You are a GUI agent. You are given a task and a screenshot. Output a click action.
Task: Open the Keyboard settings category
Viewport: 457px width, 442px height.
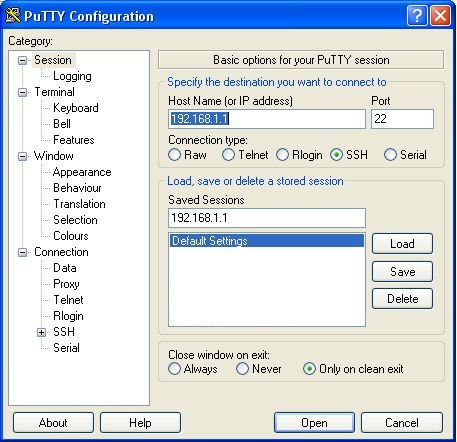76,108
